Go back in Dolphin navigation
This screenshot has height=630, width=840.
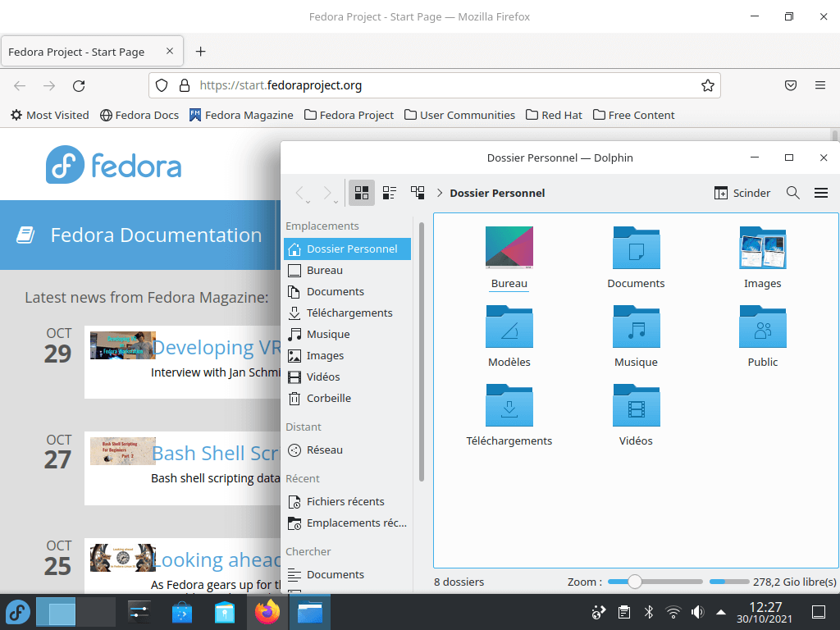click(x=299, y=193)
